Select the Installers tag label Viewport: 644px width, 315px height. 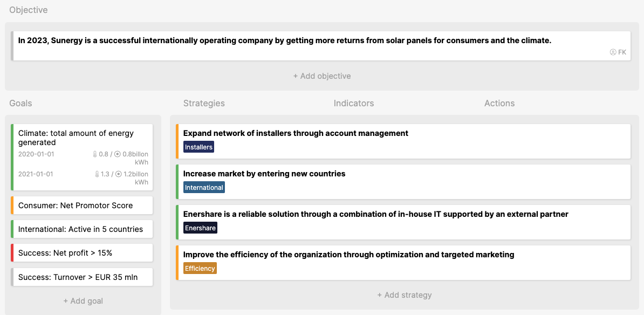tap(199, 147)
